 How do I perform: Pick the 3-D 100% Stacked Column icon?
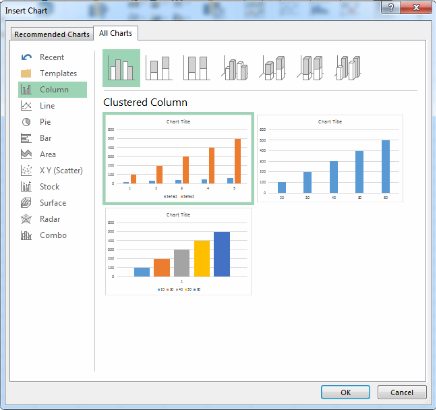[310, 68]
